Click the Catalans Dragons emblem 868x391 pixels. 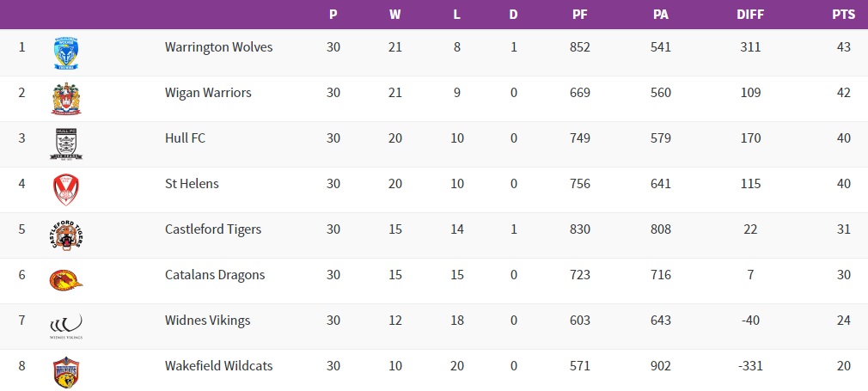[x=66, y=280]
